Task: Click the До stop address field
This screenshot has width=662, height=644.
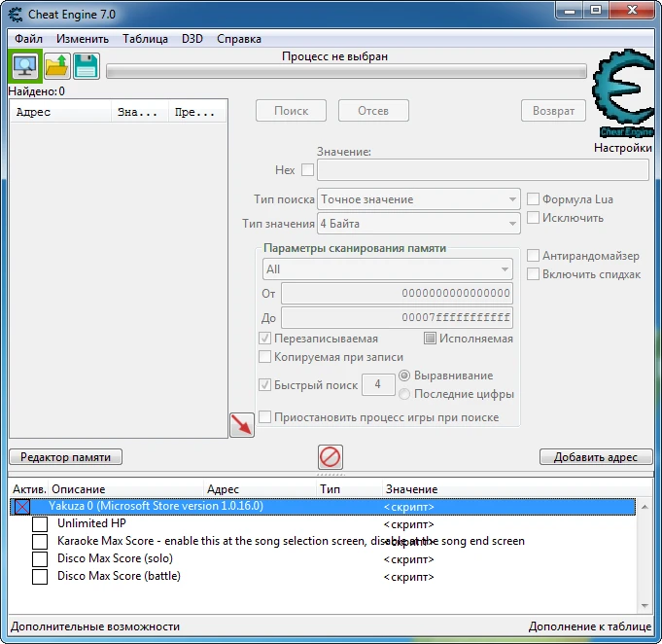Action: 397,317
